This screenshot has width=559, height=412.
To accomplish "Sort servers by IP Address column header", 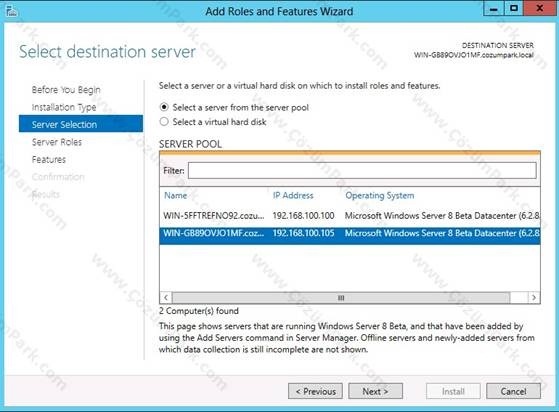I will pyautogui.click(x=293, y=195).
